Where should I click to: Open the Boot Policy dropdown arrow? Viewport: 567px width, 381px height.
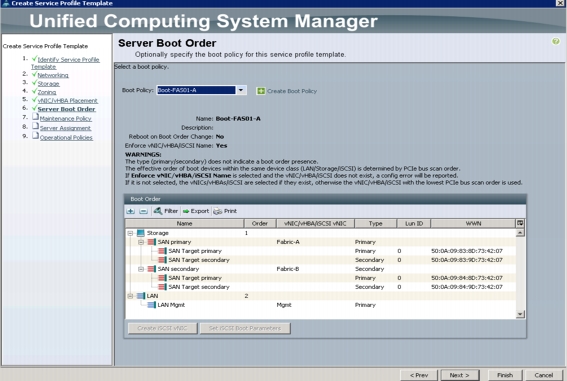[241, 90]
